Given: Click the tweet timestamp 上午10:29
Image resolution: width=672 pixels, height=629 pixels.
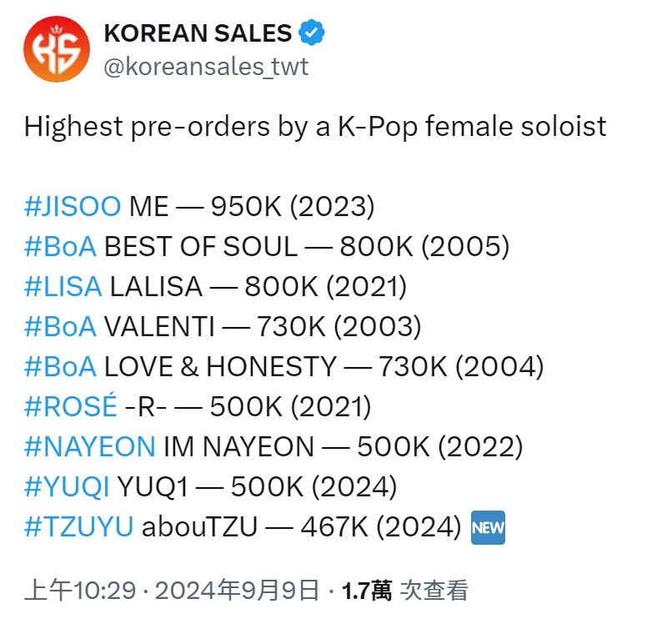Looking at the screenshot, I should 79,591.
